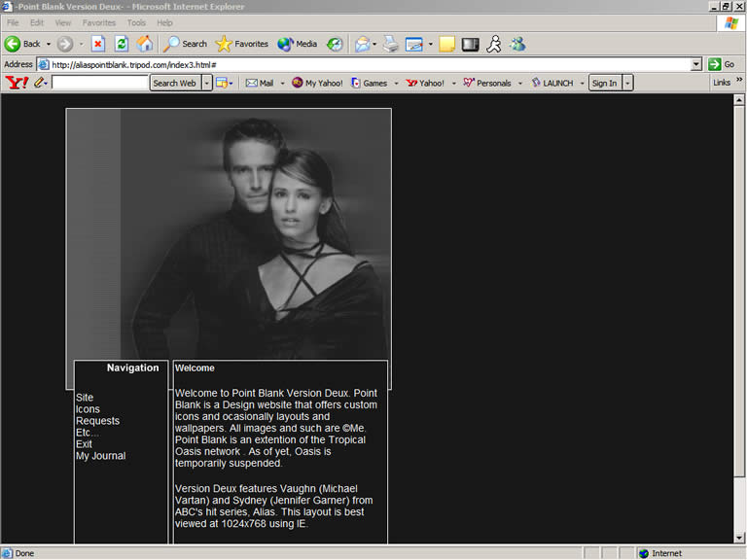747x560 pixels.
Task: Click the Yahoo! logo in the toolbar
Action: tap(17, 83)
